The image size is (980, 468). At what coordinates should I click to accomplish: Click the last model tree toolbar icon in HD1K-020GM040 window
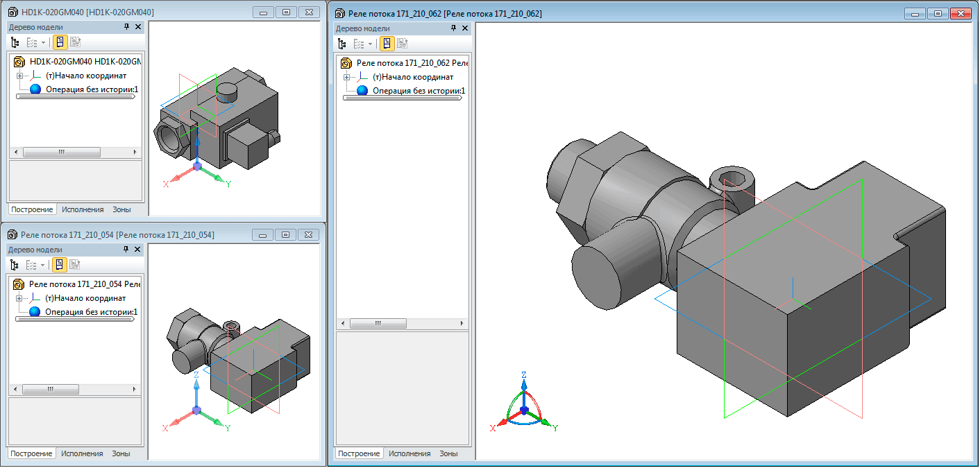pyautogui.click(x=75, y=42)
